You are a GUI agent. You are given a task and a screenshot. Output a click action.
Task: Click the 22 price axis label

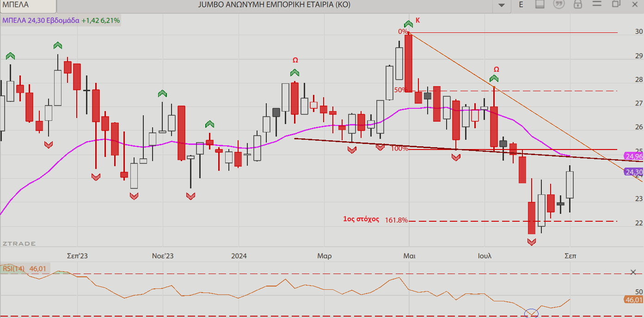tap(639, 223)
